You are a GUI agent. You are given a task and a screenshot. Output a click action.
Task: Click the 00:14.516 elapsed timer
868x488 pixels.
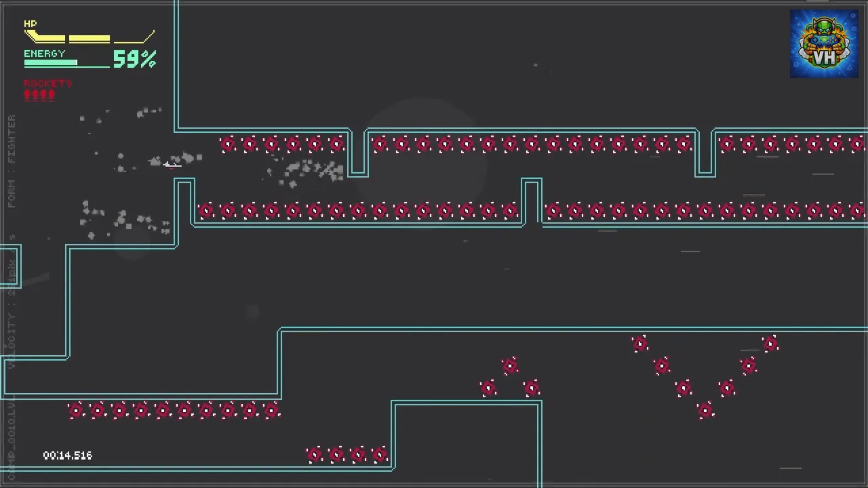tap(67, 455)
